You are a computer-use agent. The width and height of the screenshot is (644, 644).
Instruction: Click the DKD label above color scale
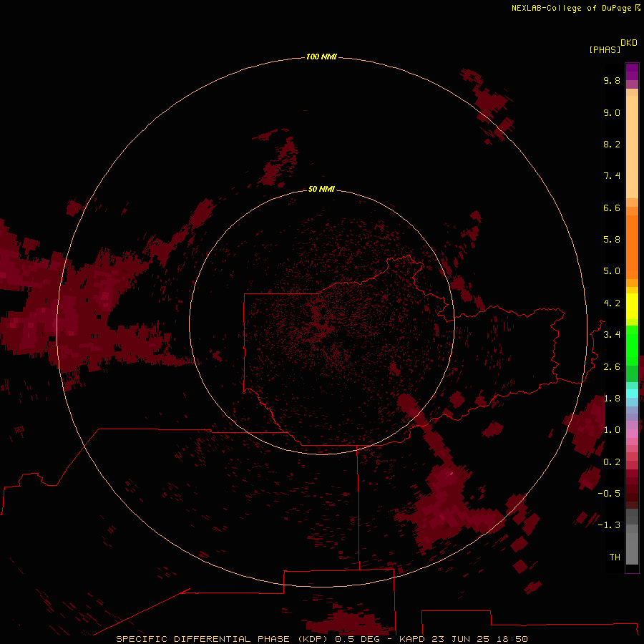pos(629,43)
